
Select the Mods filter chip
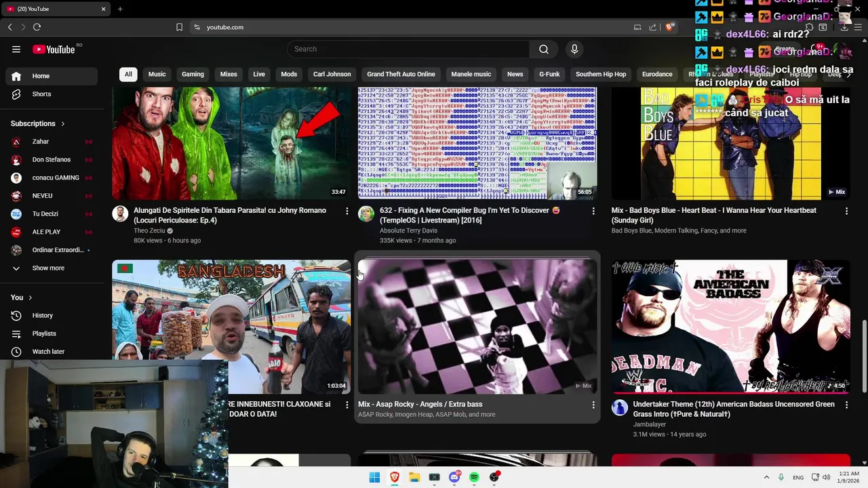[x=289, y=75]
